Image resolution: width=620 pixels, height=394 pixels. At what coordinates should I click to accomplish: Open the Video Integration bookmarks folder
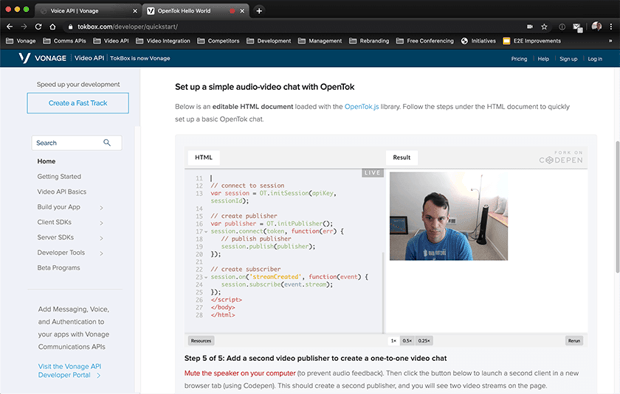[163, 41]
